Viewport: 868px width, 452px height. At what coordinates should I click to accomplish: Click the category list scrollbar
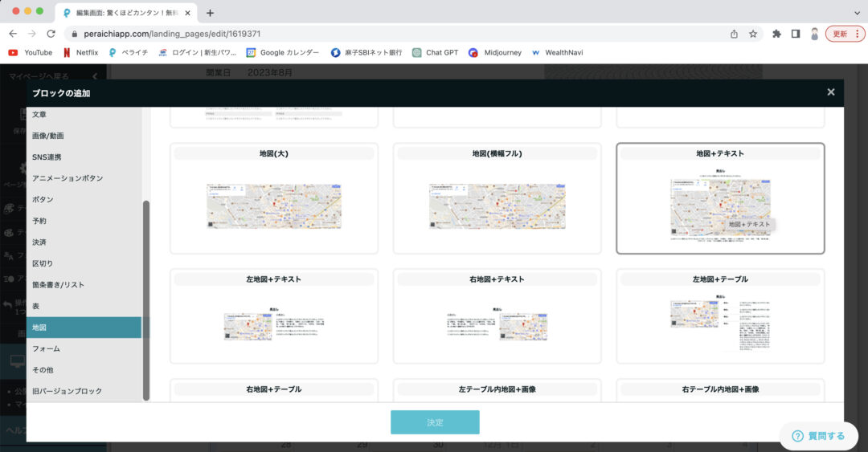(x=146, y=299)
